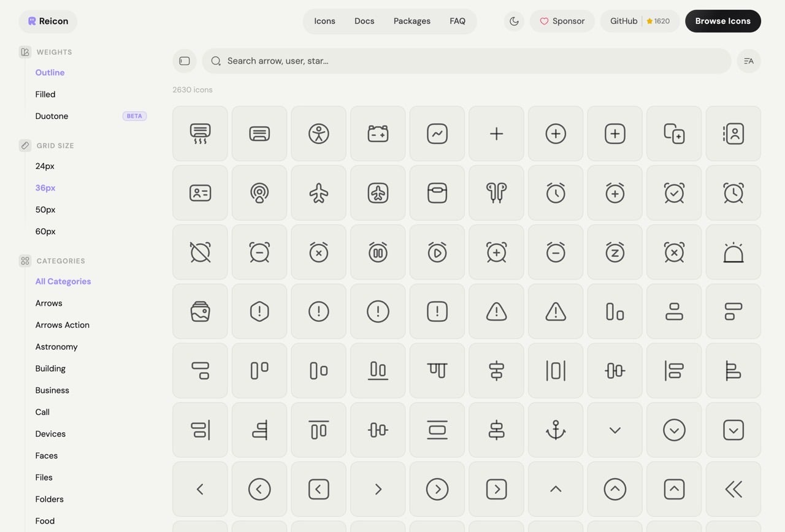Show the Devices category
This screenshot has height=532, width=785.
50,434
